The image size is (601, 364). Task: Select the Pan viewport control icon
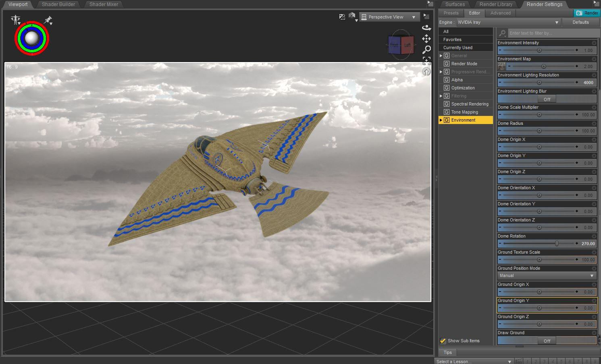[x=426, y=39]
